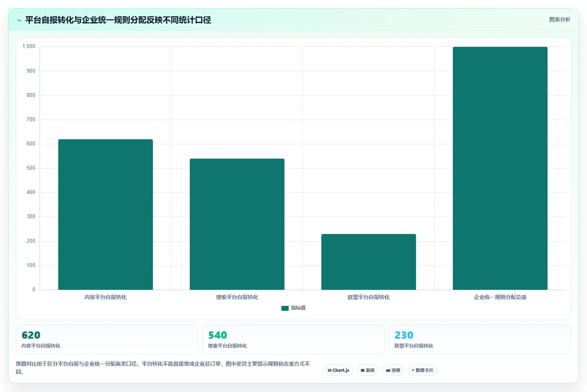Click the 1,000 y-axis tick label
Image resolution: width=587 pixels, height=392 pixels.
[29, 46]
